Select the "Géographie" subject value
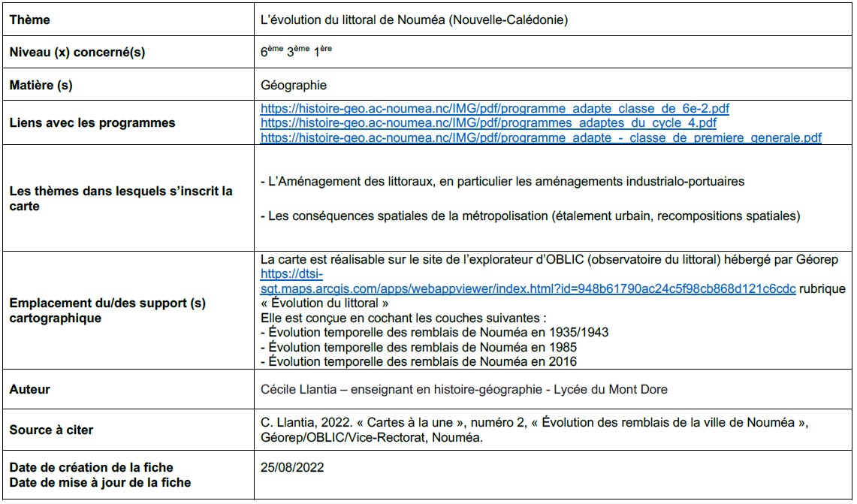The image size is (857, 504). coord(294,86)
